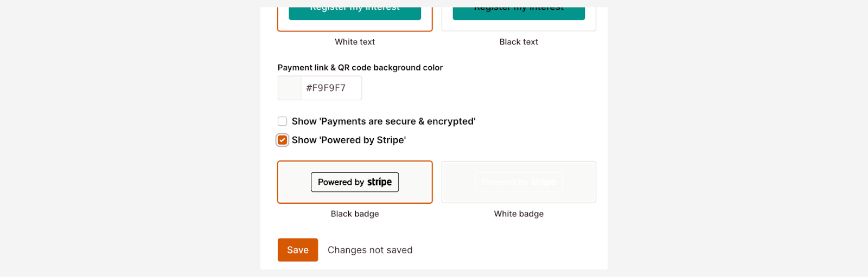Click the #F9F9F7 hex color input field
Viewport: 868px width, 277px height.
click(331, 88)
